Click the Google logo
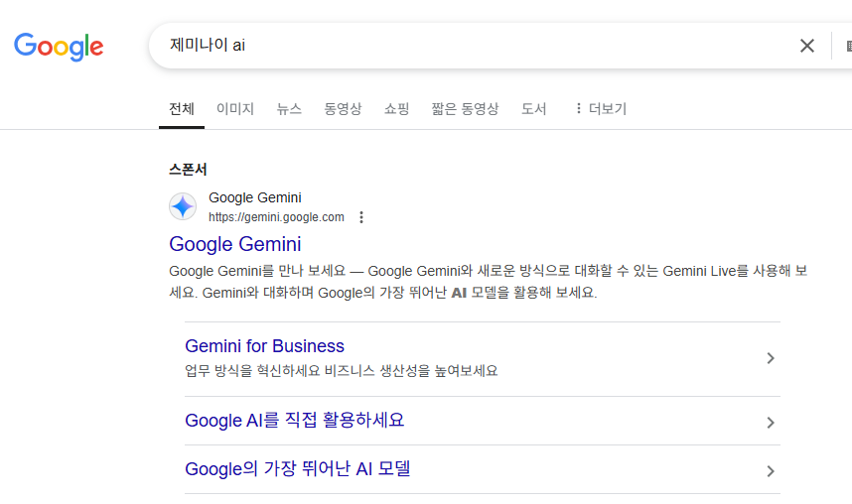Image resolution: width=852 pixels, height=504 pixels. click(59, 47)
